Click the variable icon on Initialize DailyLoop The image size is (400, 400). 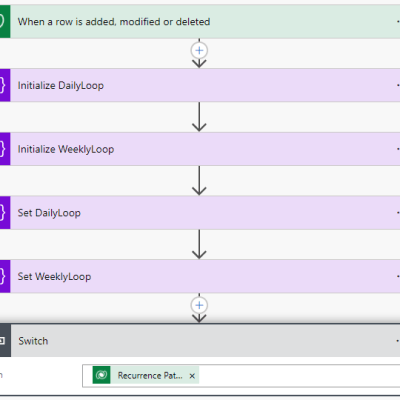click(5, 85)
